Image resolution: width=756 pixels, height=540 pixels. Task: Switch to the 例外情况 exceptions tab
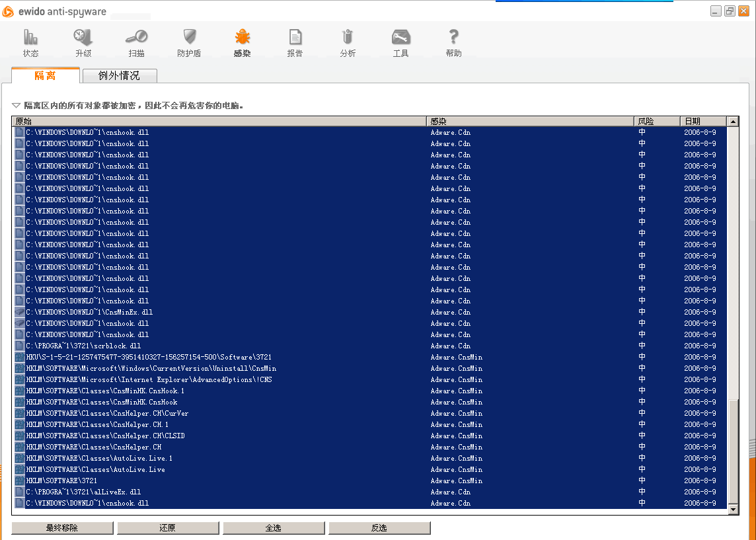(120, 76)
